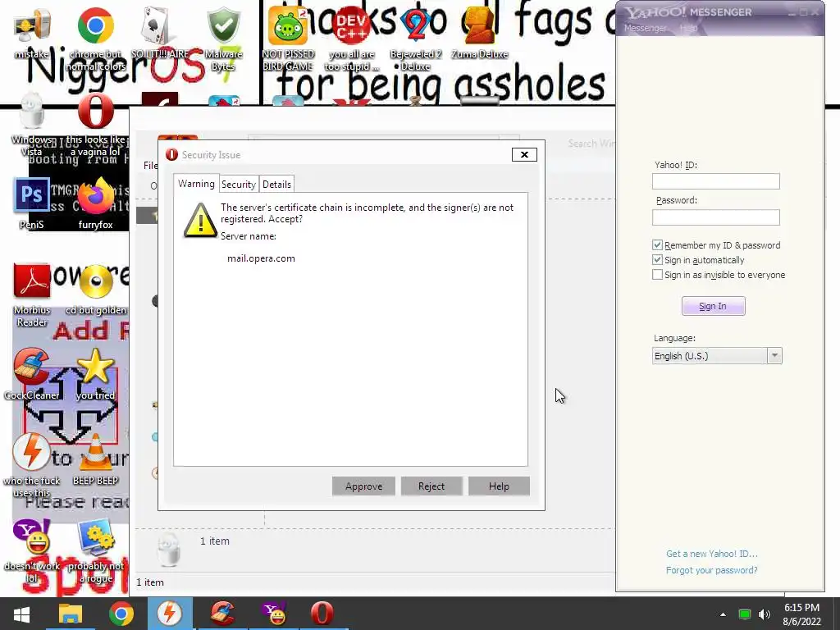Open BEEP BEEP traffic cone icon
This screenshot has height=630, width=840.
(95, 459)
